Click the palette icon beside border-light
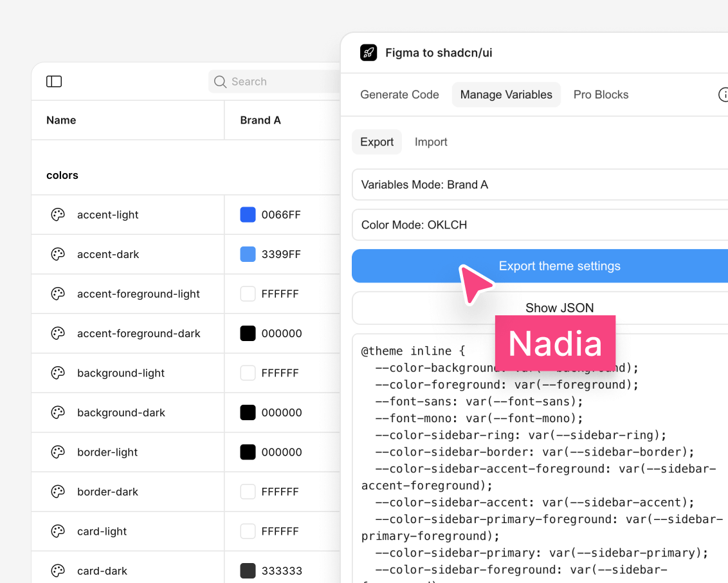The image size is (728, 583). point(58,452)
